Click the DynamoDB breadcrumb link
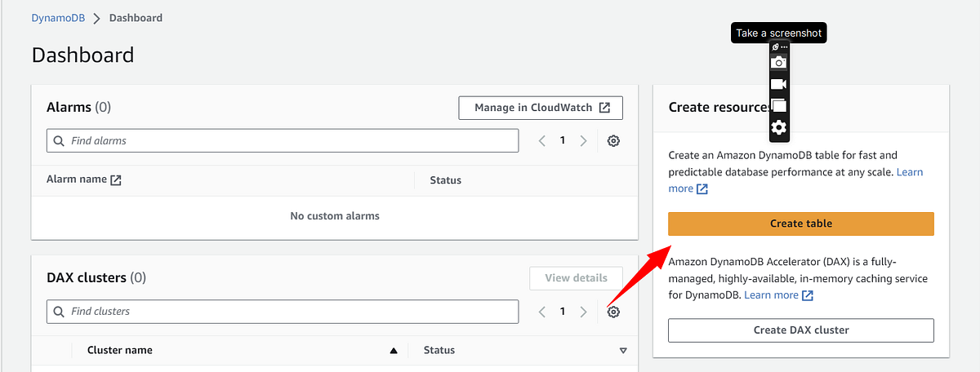This screenshot has height=372, width=980. 59,18
